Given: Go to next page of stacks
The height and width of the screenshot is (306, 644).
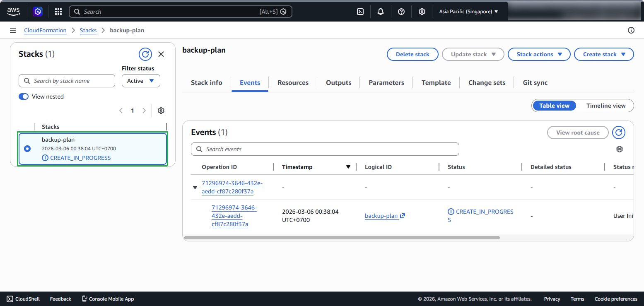Looking at the screenshot, I should click(x=144, y=111).
